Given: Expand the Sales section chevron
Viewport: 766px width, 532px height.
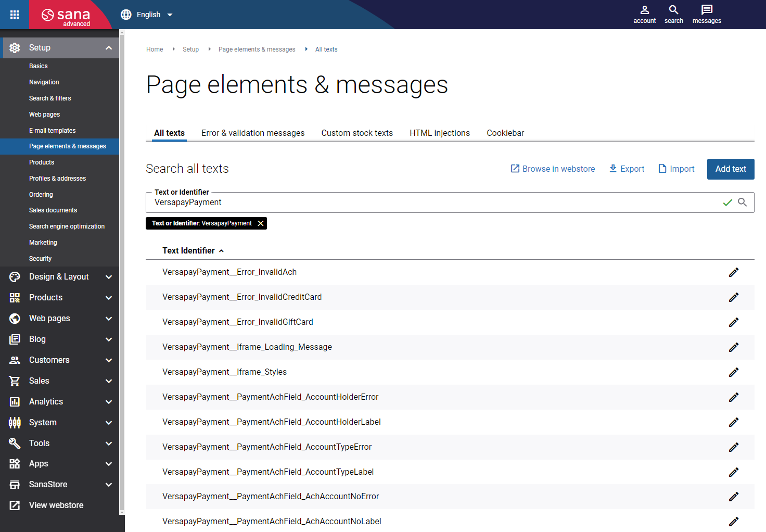Looking at the screenshot, I should pos(109,381).
